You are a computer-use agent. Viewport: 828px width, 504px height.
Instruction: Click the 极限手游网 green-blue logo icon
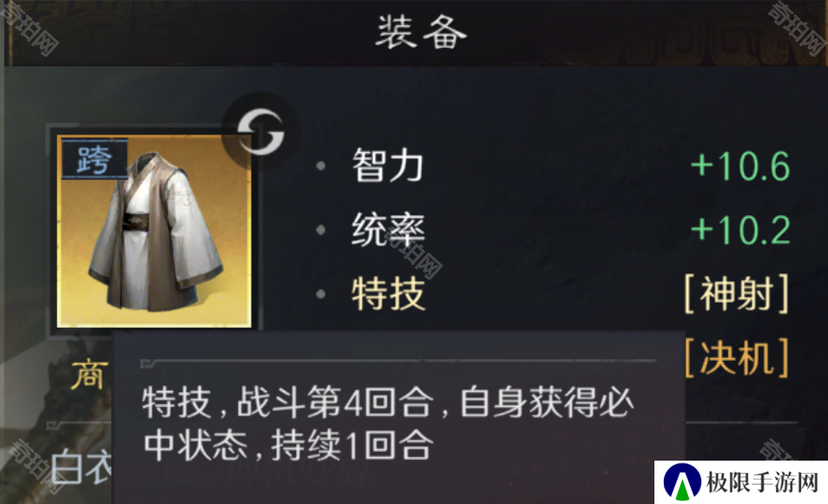coord(681,481)
